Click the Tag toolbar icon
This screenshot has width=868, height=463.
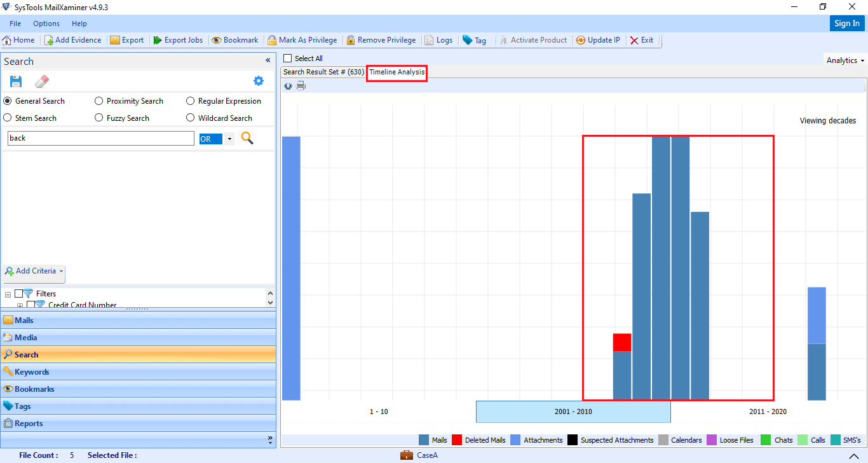[x=467, y=40]
